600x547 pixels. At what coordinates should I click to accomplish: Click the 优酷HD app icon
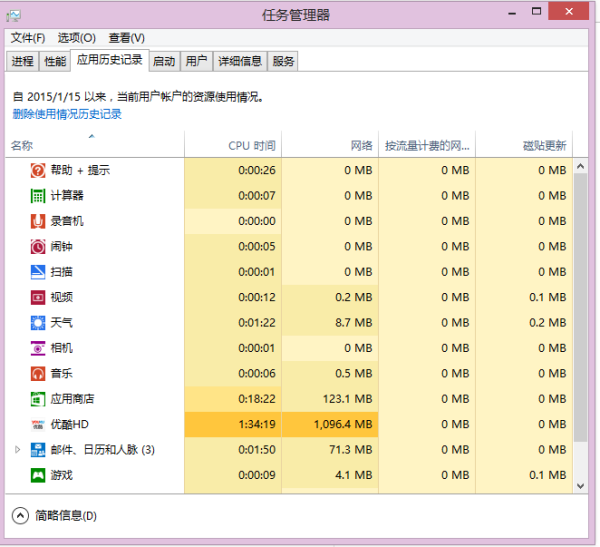38,425
